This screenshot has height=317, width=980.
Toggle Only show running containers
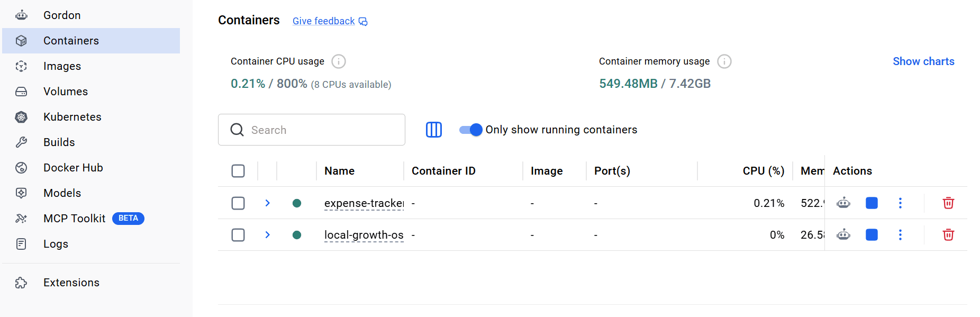tap(470, 130)
